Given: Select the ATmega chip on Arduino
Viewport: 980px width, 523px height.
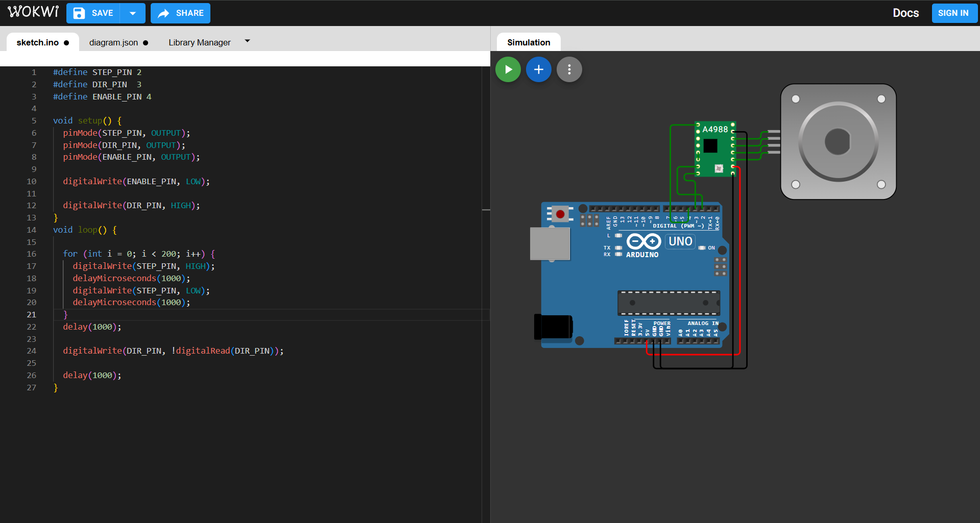Looking at the screenshot, I should pos(668,303).
